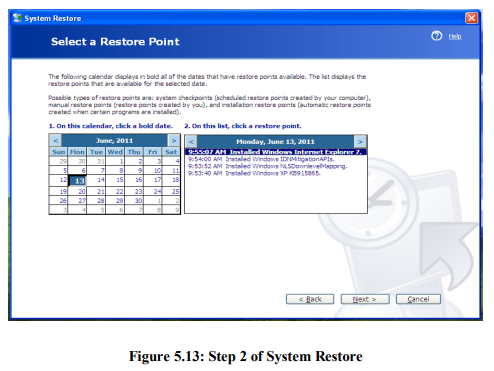
Task: Show next day's restore points list
Action: click(x=360, y=142)
